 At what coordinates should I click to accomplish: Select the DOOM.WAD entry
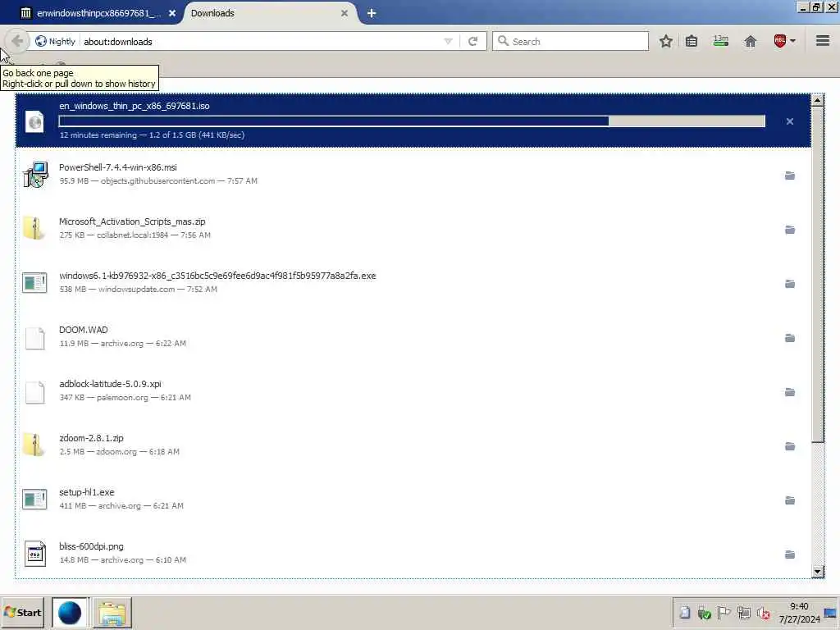click(413, 337)
